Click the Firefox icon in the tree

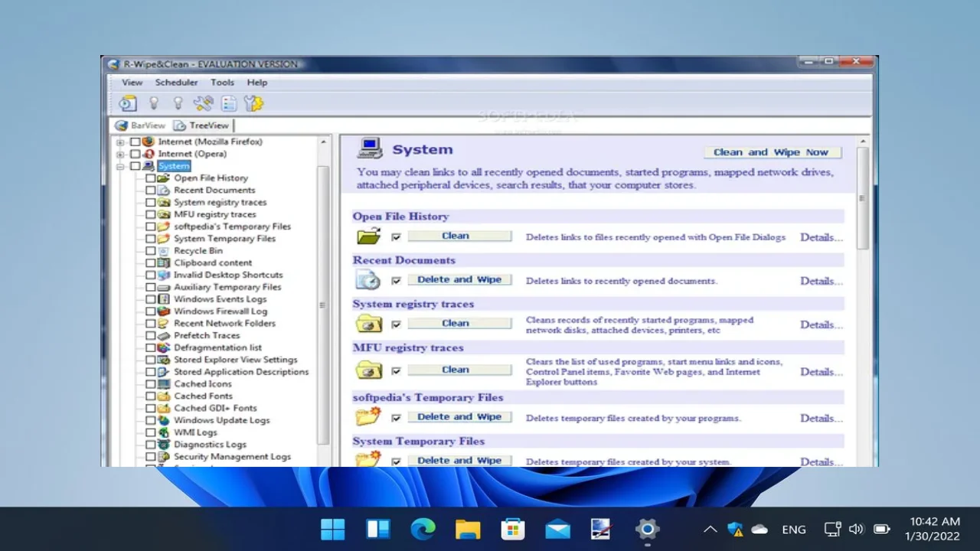tap(149, 142)
